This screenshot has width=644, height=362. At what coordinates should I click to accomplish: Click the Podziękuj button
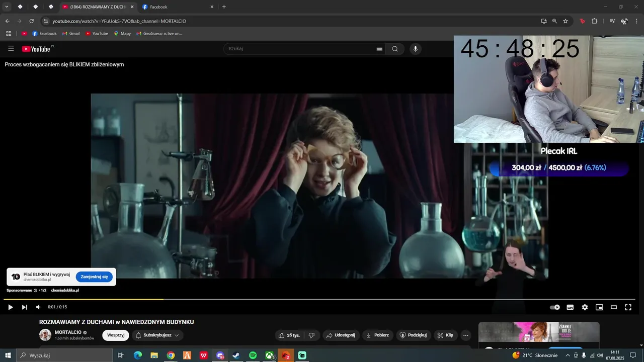point(414,335)
